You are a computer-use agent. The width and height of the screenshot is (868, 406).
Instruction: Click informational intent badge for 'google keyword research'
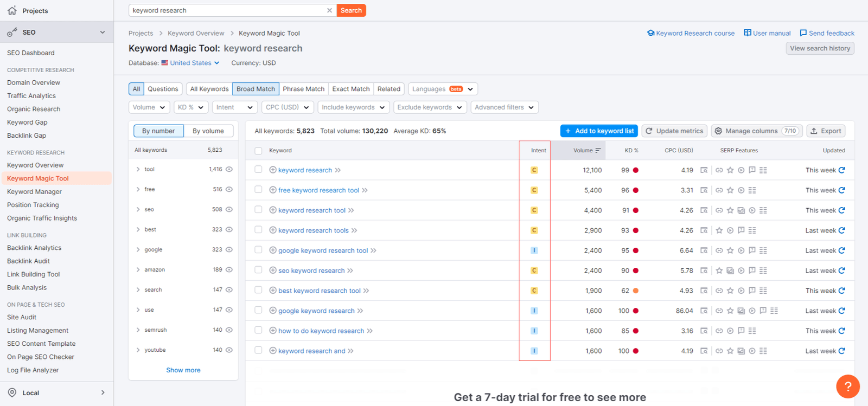pos(534,311)
